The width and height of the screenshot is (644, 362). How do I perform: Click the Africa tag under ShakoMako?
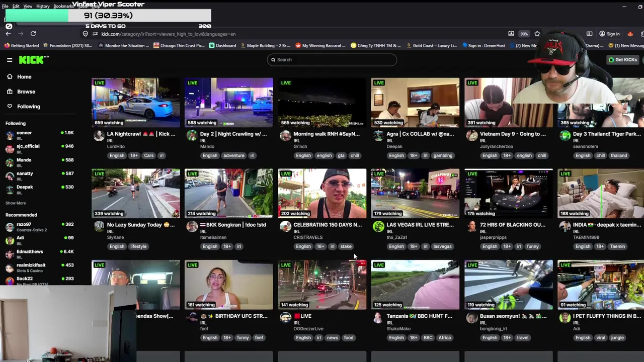coord(445,338)
